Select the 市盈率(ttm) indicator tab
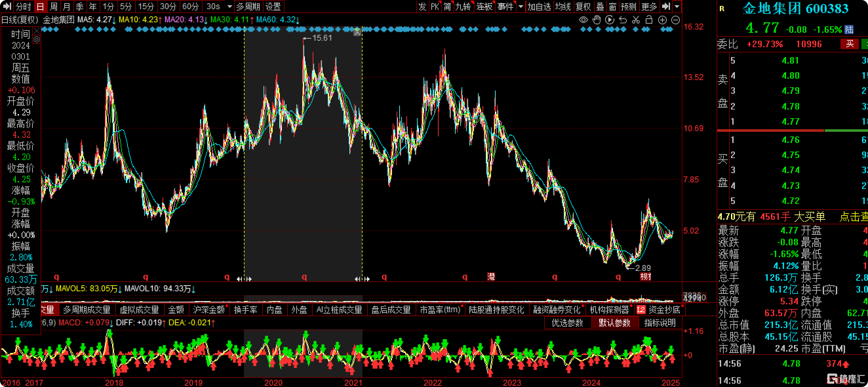 pyautogui.click(x=440, y=310)
